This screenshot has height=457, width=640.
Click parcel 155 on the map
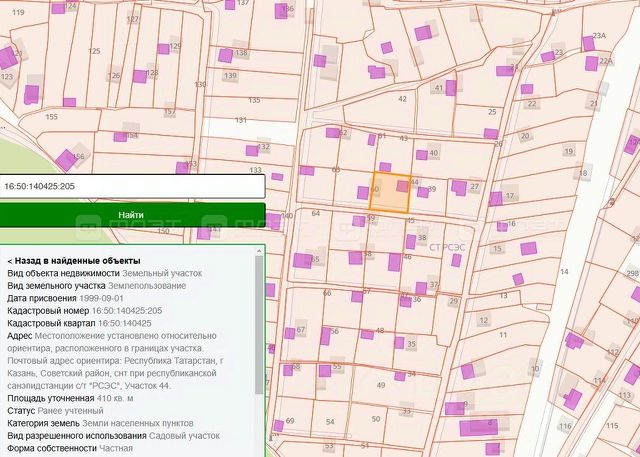pyautogui.click(x=51, y=117)
